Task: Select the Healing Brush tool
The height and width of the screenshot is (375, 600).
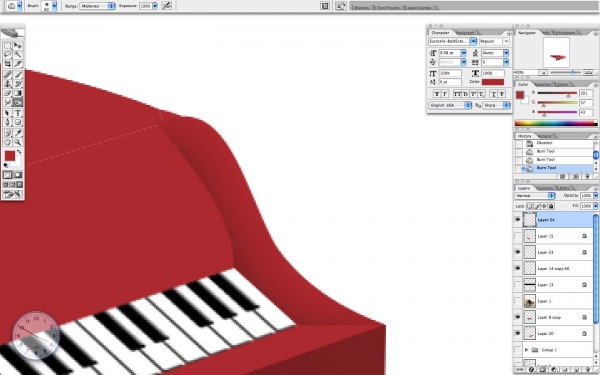Action: click(x=7, y=75)
